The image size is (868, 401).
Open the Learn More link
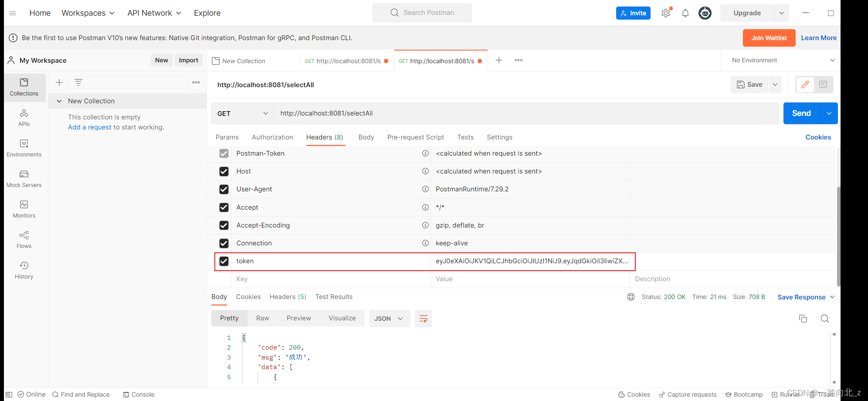819,38
